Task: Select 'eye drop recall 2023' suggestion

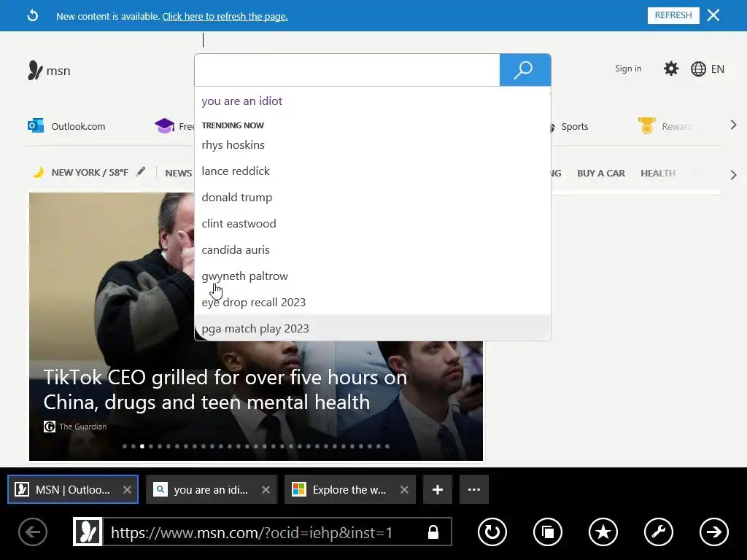Action: tap(372, 303)
